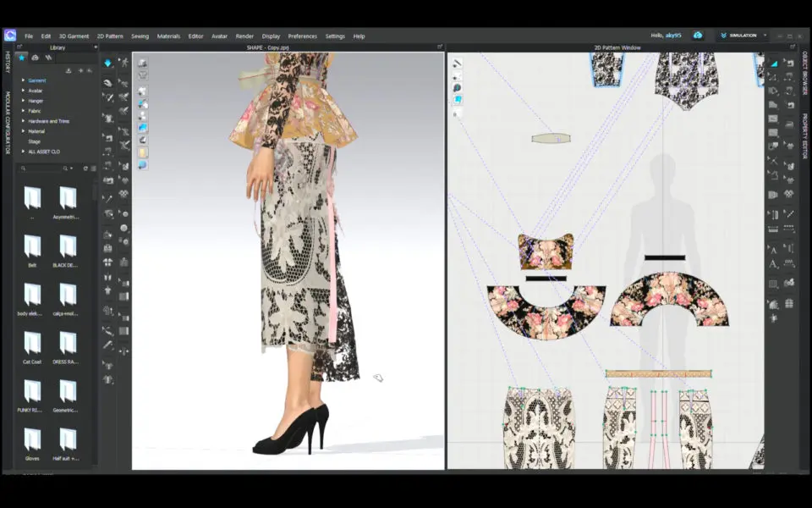This screenshot has height=508, width=812.
Task: Toggle the blue texture surface display in 2D window
Action: tap(458, 99)
